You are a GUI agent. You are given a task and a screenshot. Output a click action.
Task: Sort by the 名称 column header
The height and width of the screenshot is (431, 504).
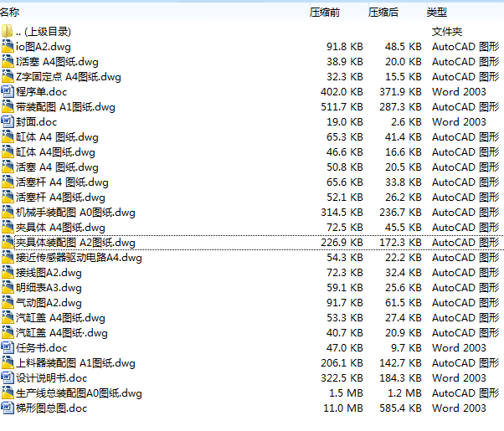click(x=10, y=13)
